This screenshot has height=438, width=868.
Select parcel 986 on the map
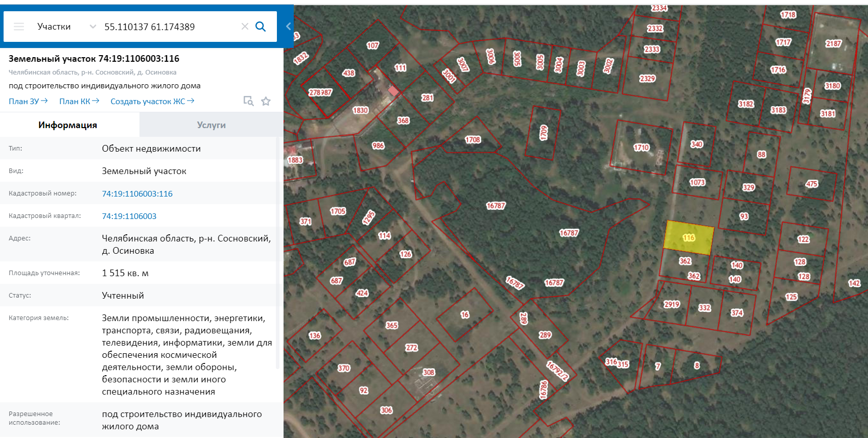point(378,145)
